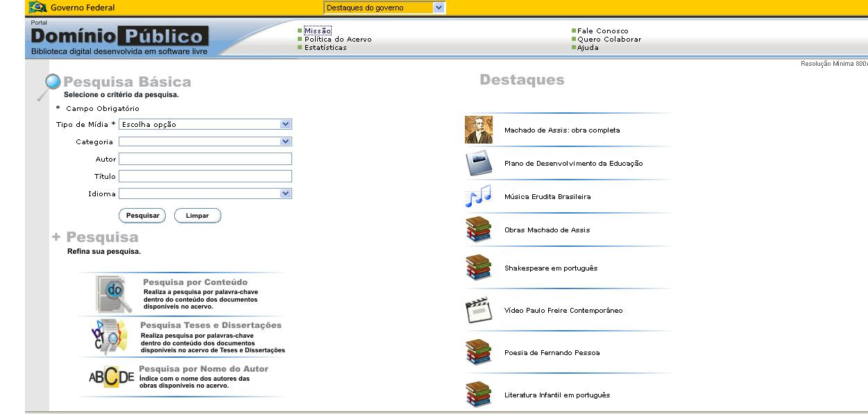Image resolution: width=868 pixels, height=414 pixels.
Task: Open the Tipo de Mídia dropdown
Action: pyautogui.click(x=205, y=124)
